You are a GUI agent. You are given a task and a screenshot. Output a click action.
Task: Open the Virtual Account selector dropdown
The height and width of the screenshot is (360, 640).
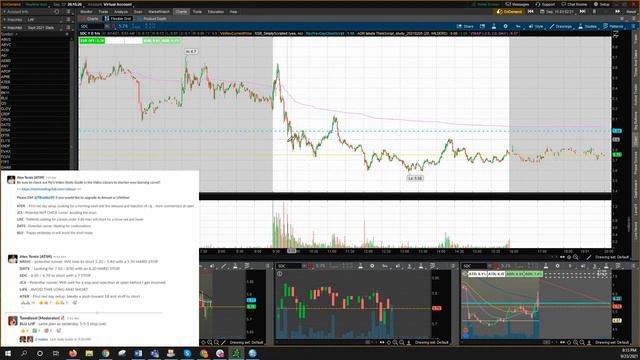coord(118,4)
